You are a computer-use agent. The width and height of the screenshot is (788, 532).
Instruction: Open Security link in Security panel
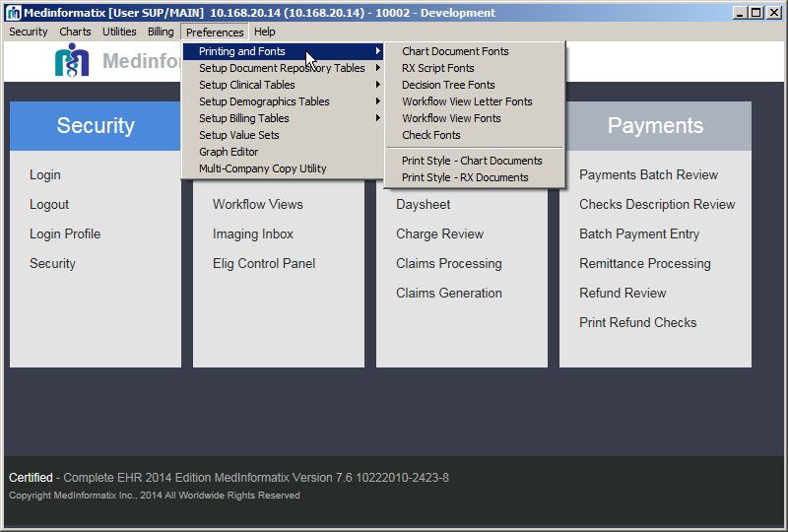coord(52,263)
